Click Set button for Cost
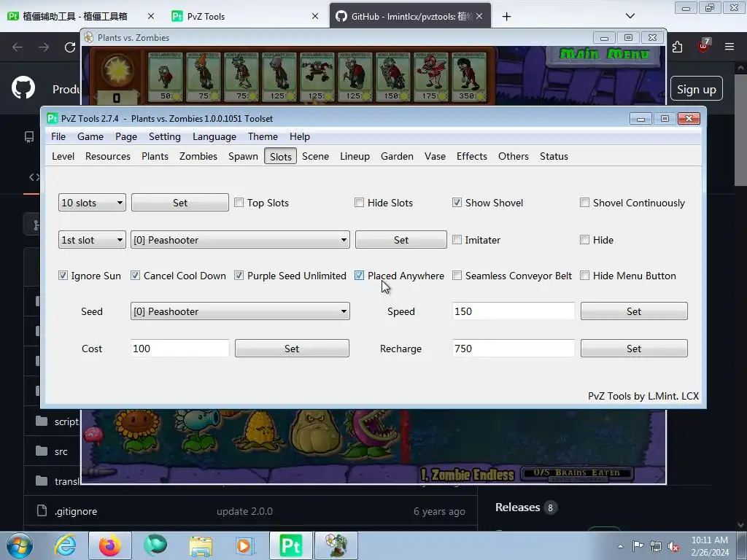Image resolution: width=747 pixels, height=560 pixels. coord(292,349)
